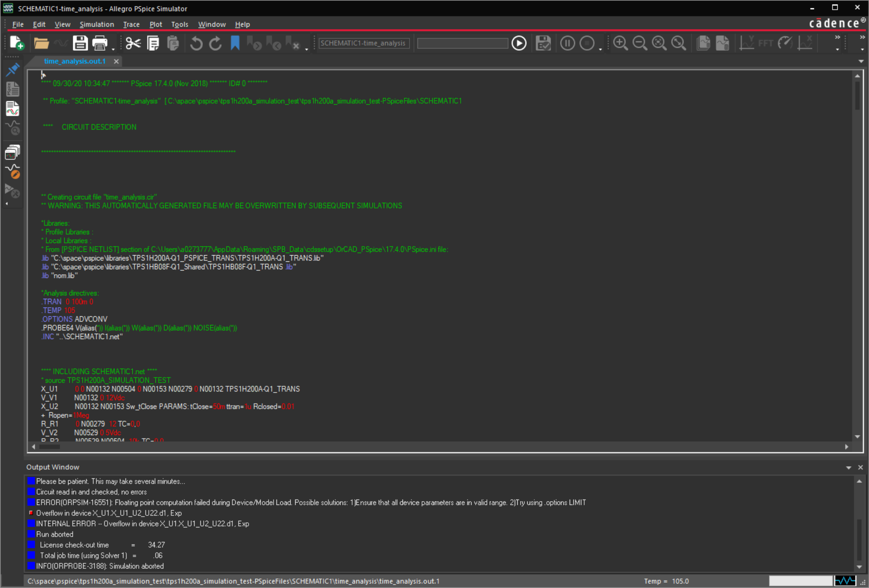The width and height of the screenshot is (869, 588).
Task: Click the waveform icon in status bar
Action: [x=845, y=581]
